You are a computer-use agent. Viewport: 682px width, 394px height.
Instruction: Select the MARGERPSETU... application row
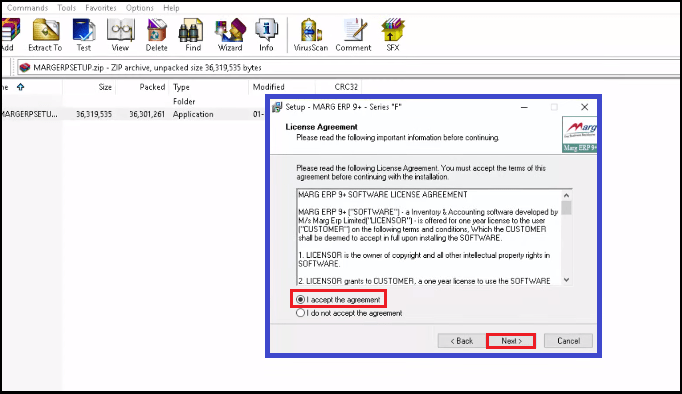point(133,114)
